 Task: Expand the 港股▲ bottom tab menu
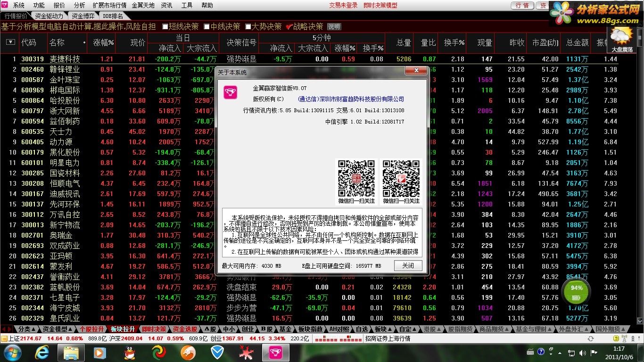[x=432, y=329]
